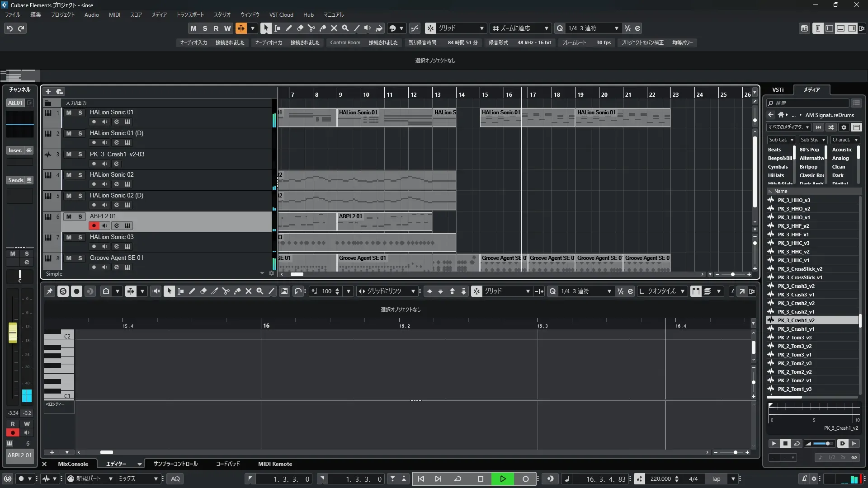Click the Stop button in transport bar
868x488 pixels.
coord(481,479)
